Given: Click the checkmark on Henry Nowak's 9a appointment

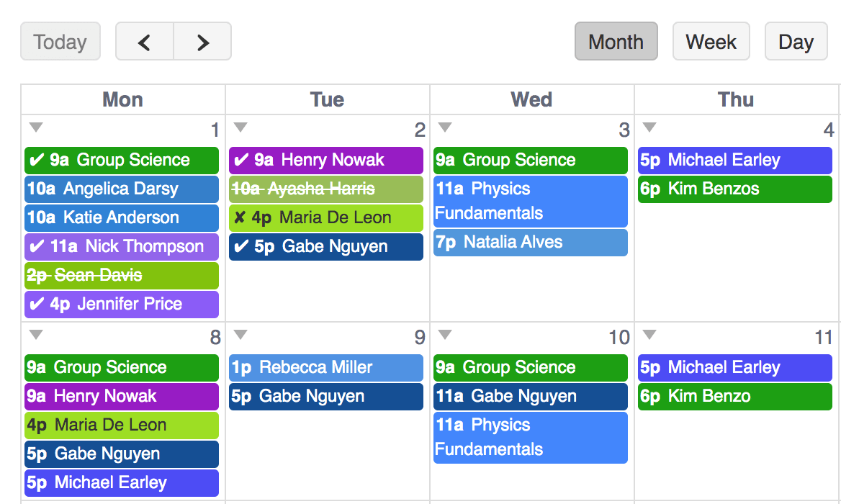Looking at the screenshot, I should click(240, 160).
